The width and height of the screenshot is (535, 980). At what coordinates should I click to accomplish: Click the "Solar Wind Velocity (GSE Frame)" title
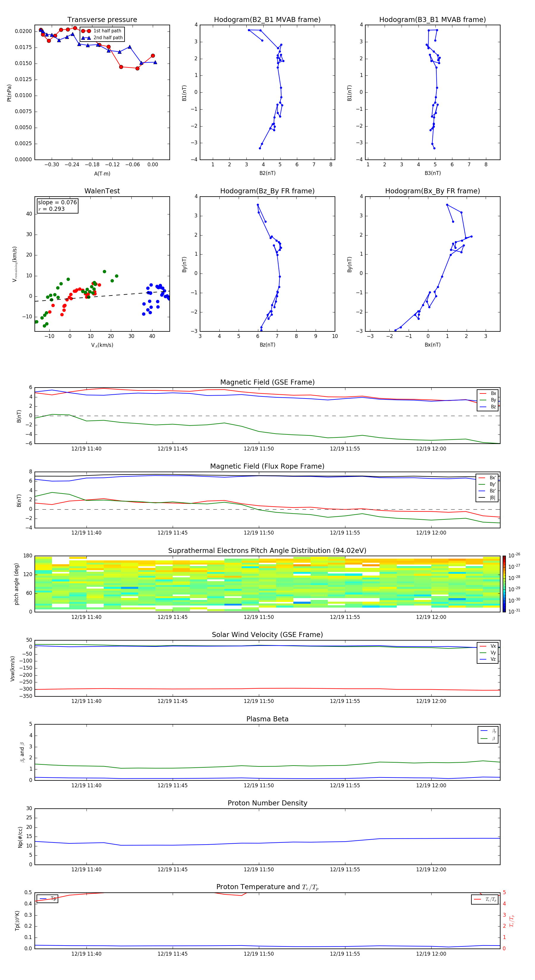267,635
